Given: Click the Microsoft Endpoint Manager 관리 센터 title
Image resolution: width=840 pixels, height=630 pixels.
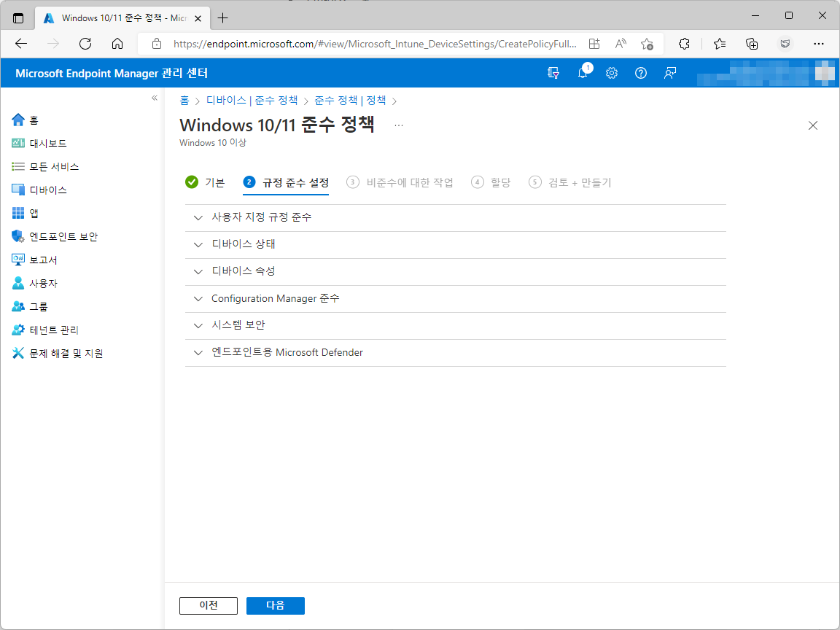Looking at the screenshot, I should 112,73.
